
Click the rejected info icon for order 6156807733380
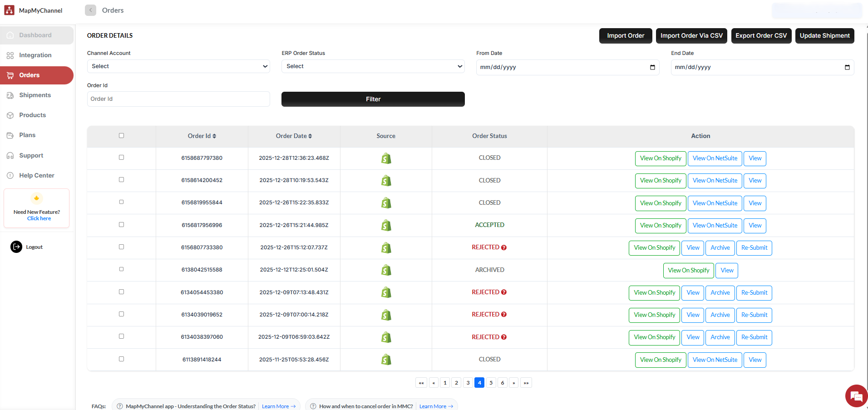pyautogui.click(x=504, y=247)
